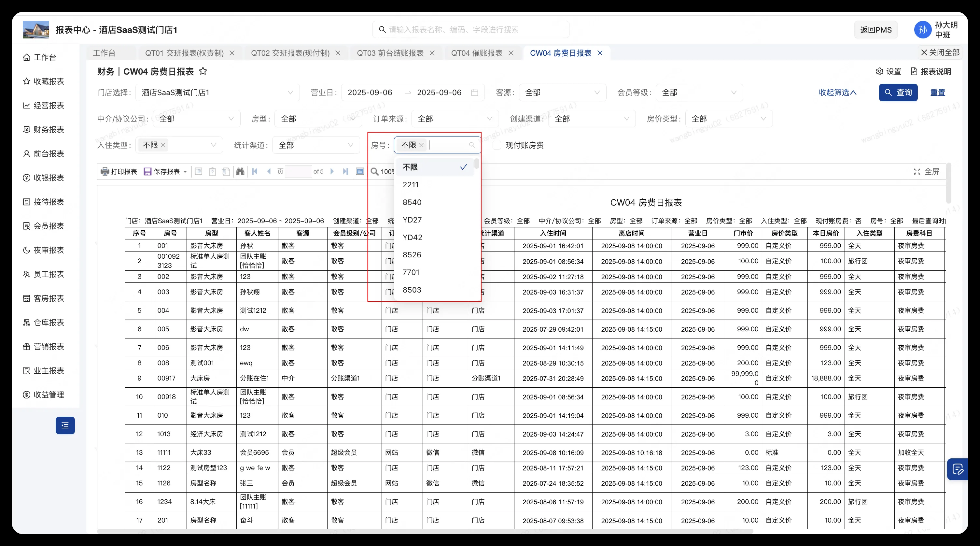Go to first report page
This screenshot has height=546, width=980.
pos(255,171)
